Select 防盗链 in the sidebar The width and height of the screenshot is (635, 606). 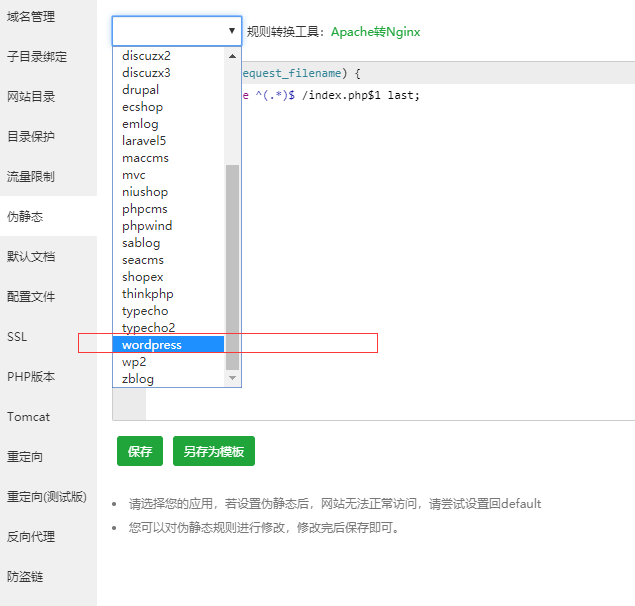[x=25, y=577]
